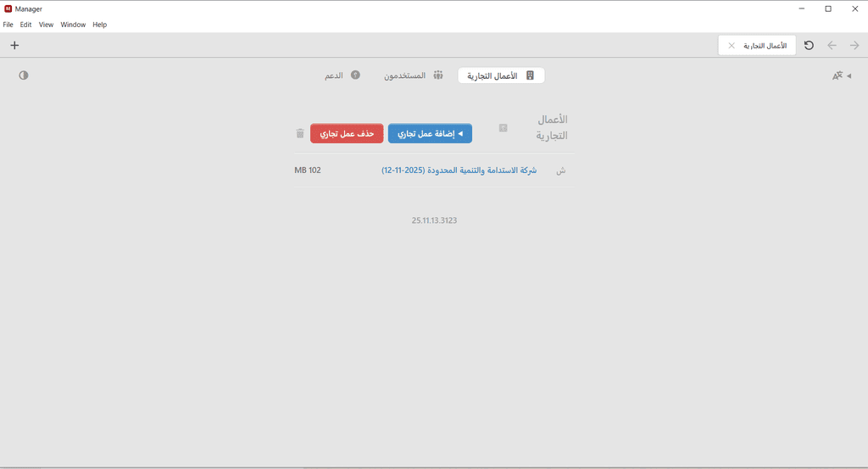Close the Manager window

point(854,8)
